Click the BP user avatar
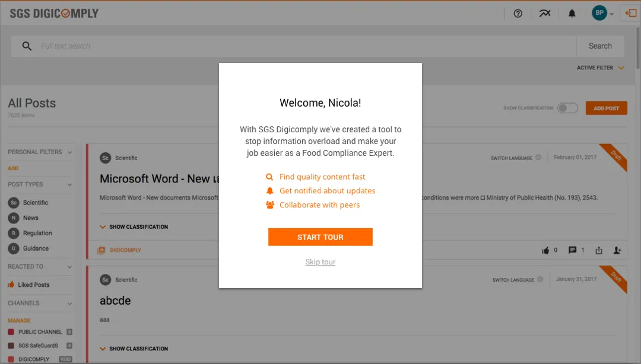Image resolution: width=641 pixels, height=364 pixels. tap(599, 13)
